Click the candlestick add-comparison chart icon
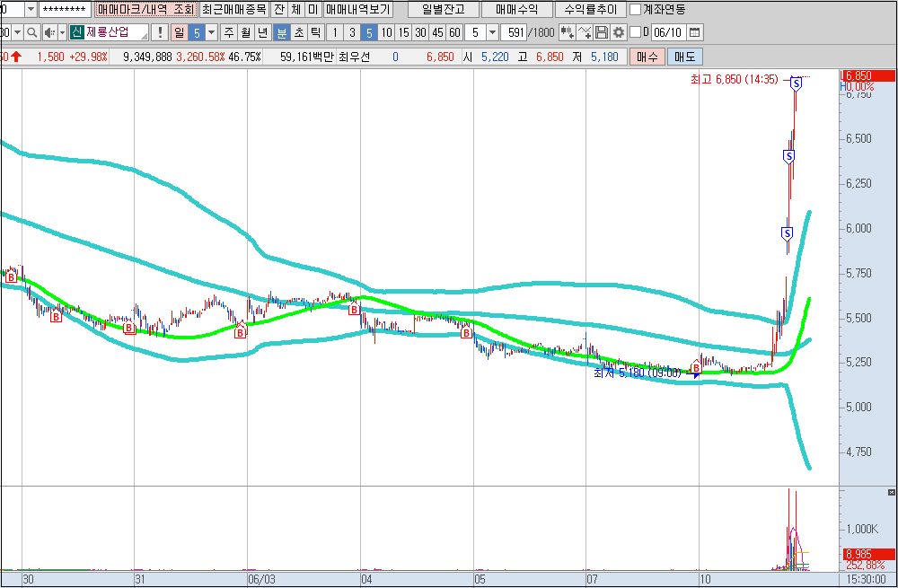This screenshot has width=898, height=588. [567, 32]
